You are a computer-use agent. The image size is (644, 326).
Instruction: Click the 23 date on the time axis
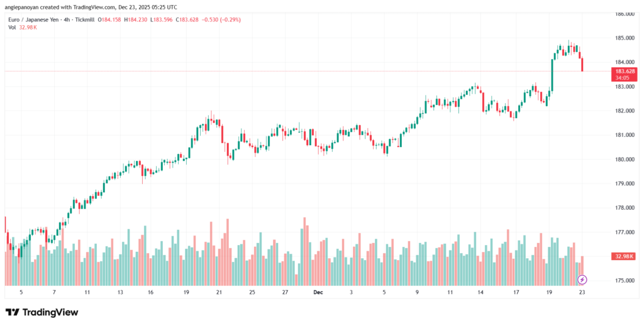point(582,293)
